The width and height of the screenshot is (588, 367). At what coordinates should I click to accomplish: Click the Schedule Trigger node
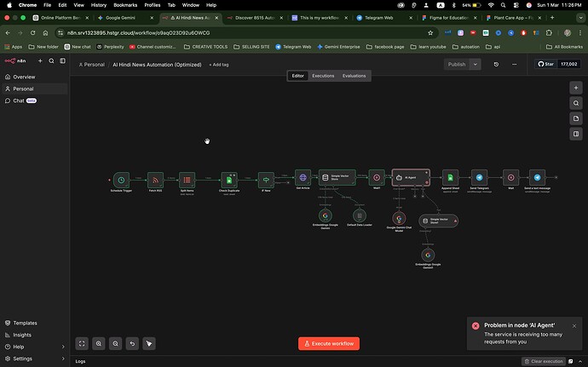121,180
